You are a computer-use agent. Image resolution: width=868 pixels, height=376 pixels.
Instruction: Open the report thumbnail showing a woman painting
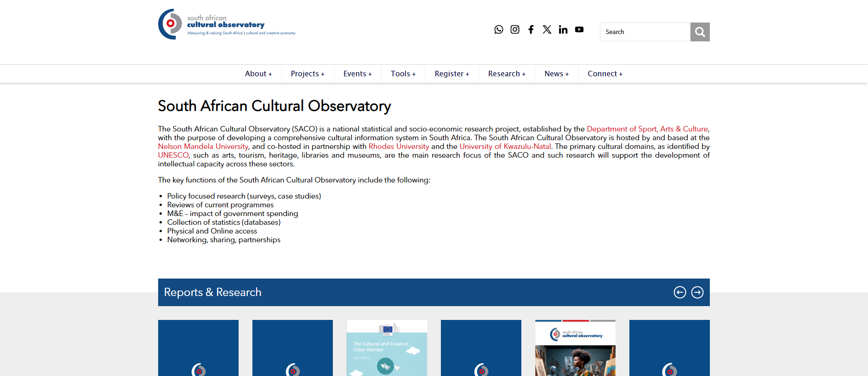click(x=575, y=348)
